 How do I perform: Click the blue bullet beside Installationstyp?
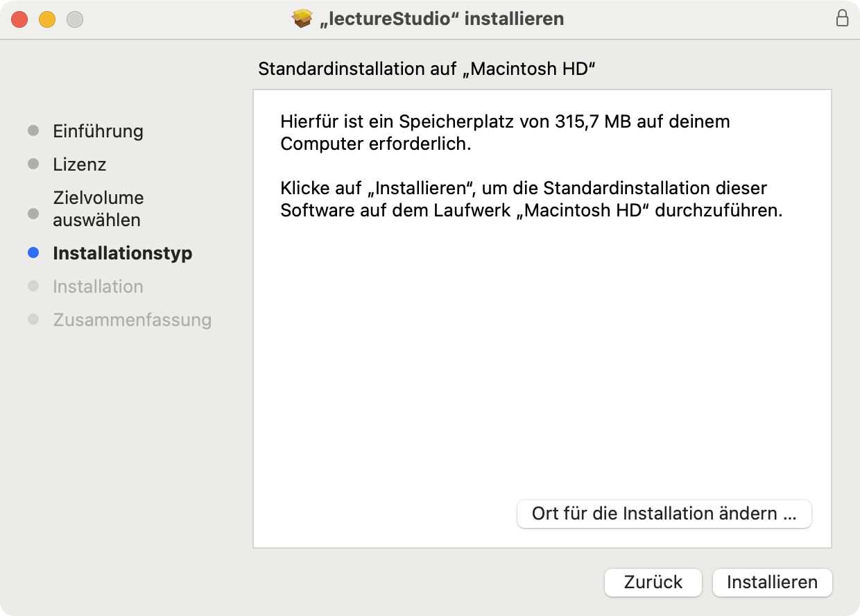[33, 253]
